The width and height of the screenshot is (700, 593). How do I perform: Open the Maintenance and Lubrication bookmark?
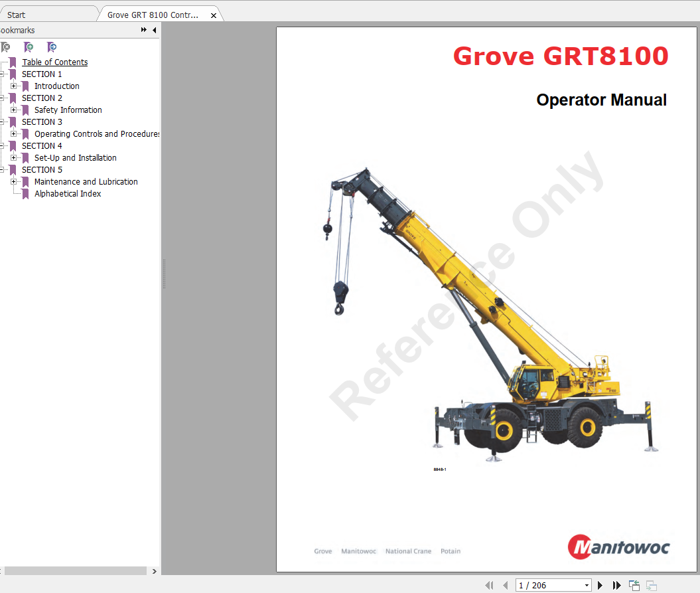pos(86,181)
